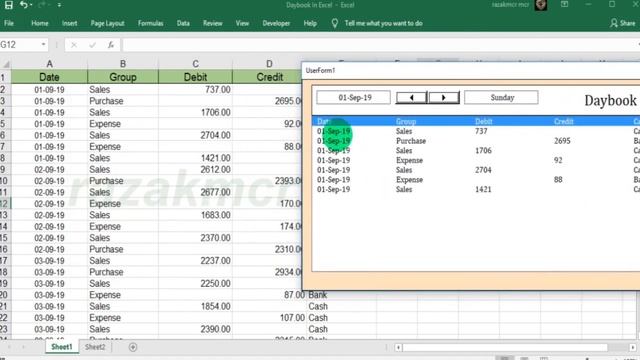Select cell with debit 2612.00
Viewport: 640px width, 360px height.
(x=196, y=169)
